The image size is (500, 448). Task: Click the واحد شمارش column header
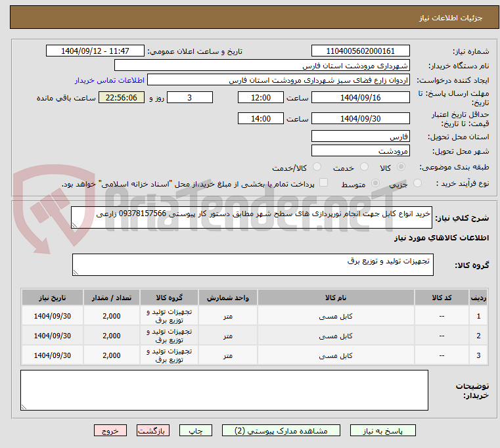(x=228, y=298)
